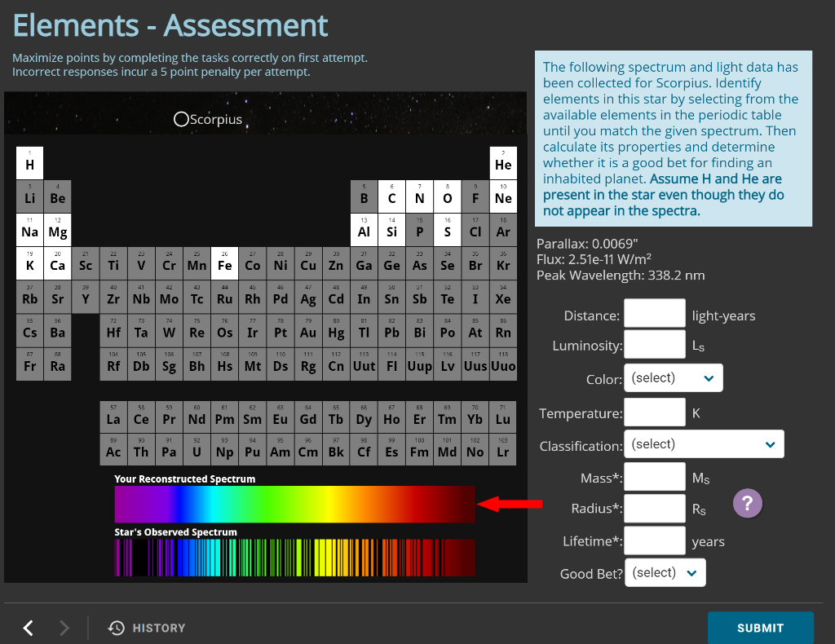Open the Color selection dropdown

pos(673,377)
